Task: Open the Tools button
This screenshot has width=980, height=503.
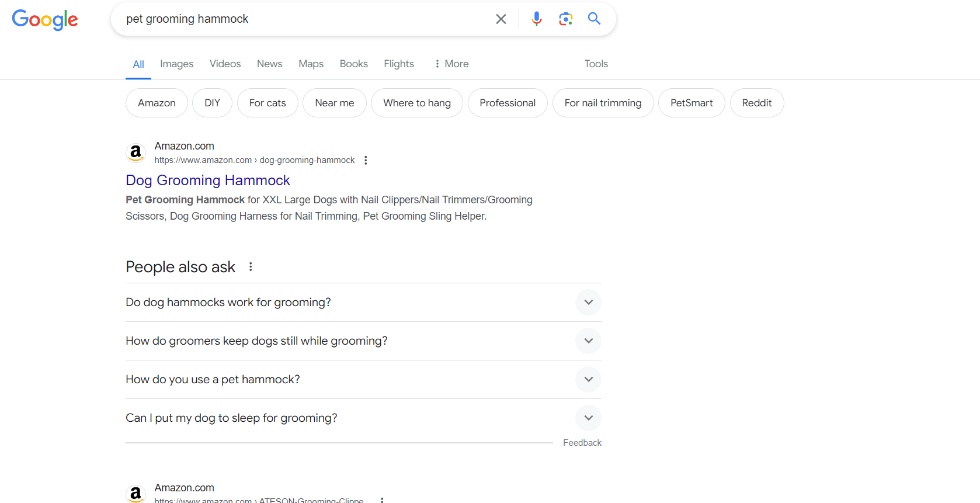Action: pyautogui.click(x=596, y=64)
